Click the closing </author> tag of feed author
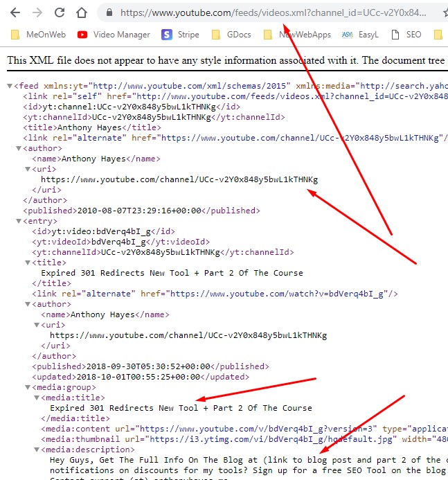Viewport: 448px width, 480px height. 45,200
